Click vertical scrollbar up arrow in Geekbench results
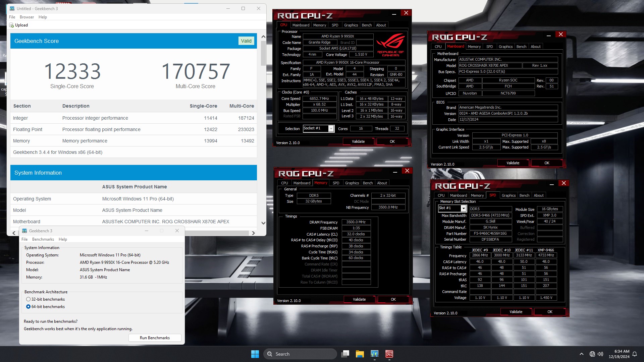Screen dimensions: 644x362 click(x=263, y=37)
